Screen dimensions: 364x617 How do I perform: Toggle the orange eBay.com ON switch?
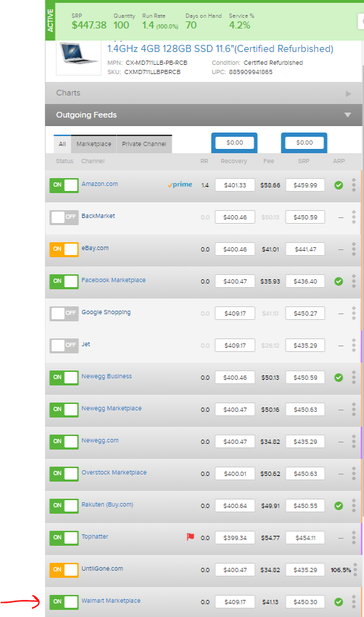pyautogui.click(x=64, y=249)
